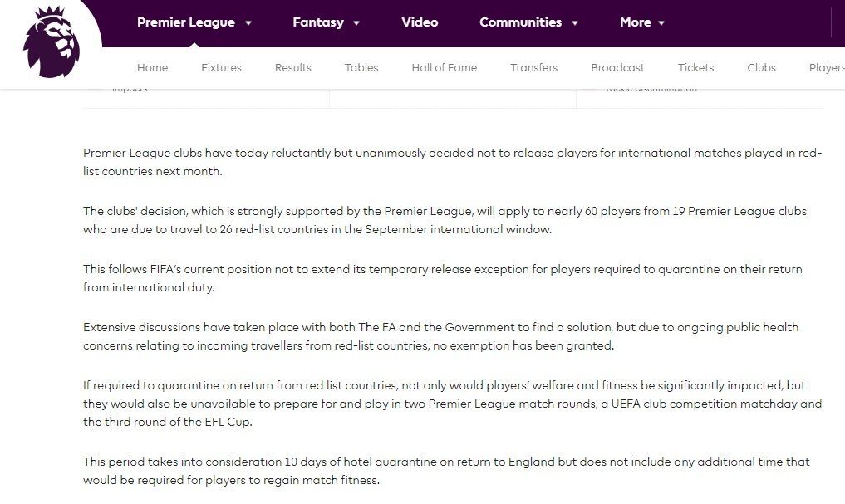Image resolution: width=845 pixels, height=504 pixels.
Task: Open the Tickets page
Action: pos(695,67)
